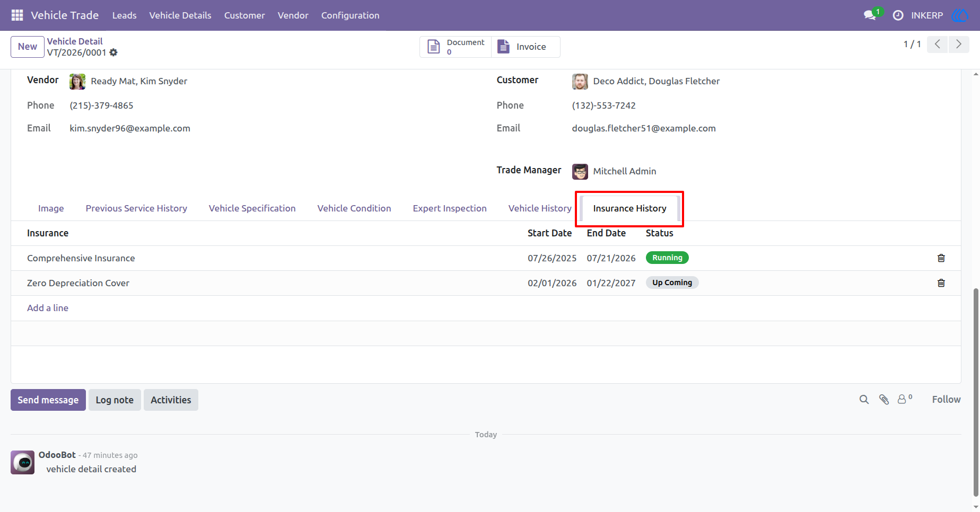The width and height of the screenshot is (980, 512).
Task: Open the Vehicle Details menu
Action: click(180, 15)
